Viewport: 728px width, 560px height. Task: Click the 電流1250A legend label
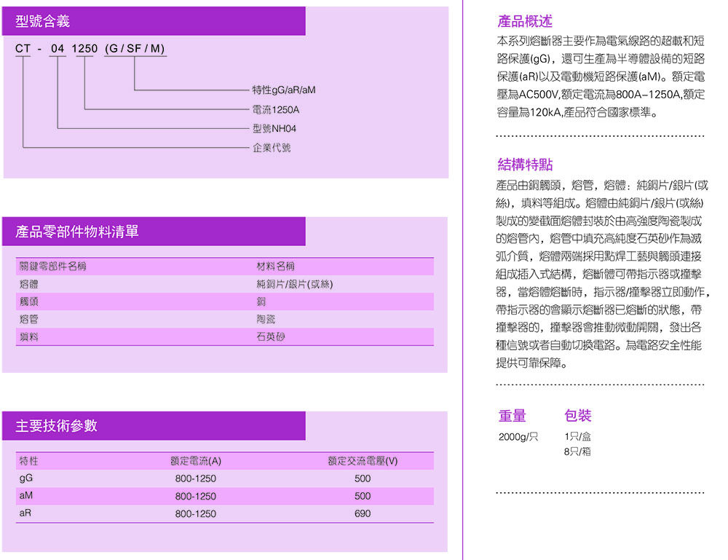coord(275,110)
